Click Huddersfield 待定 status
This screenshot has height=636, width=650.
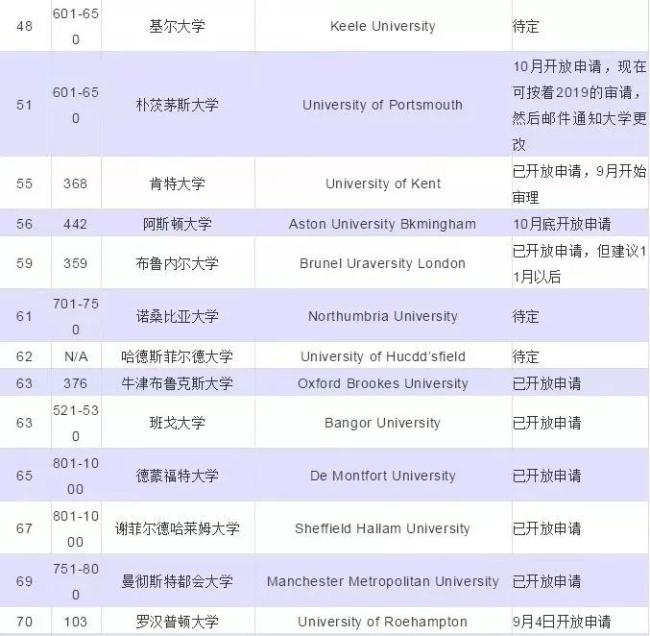(x=526, y=356)
